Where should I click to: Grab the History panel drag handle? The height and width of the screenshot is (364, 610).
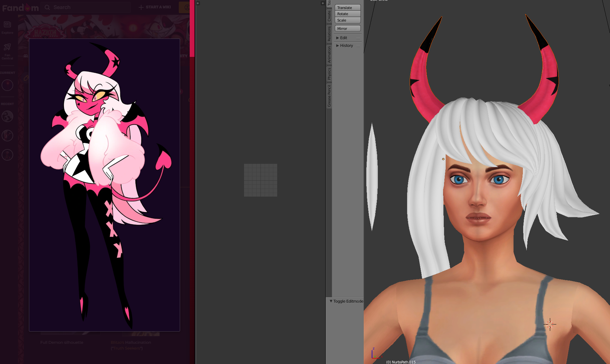point(358,46)
